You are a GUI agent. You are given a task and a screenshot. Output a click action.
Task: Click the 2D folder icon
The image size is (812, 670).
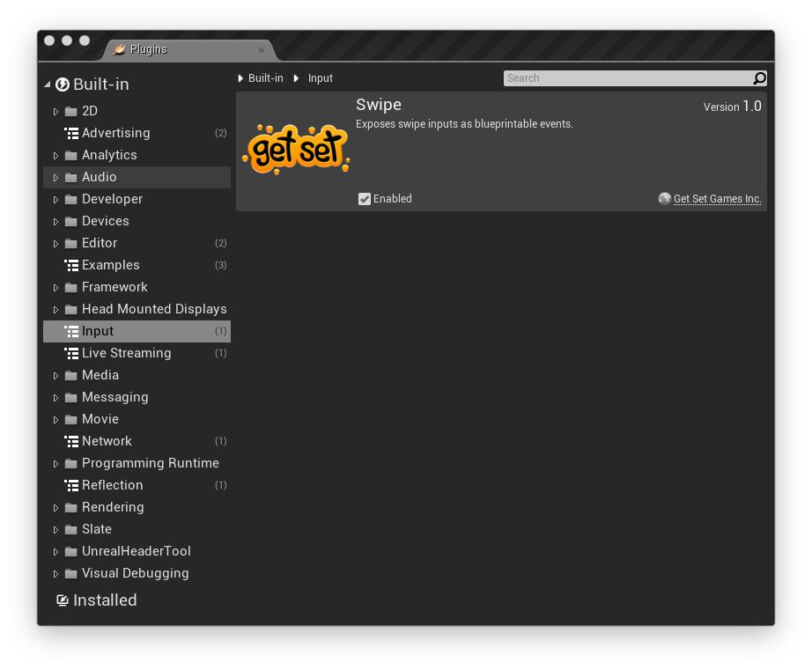click(71, 111)
